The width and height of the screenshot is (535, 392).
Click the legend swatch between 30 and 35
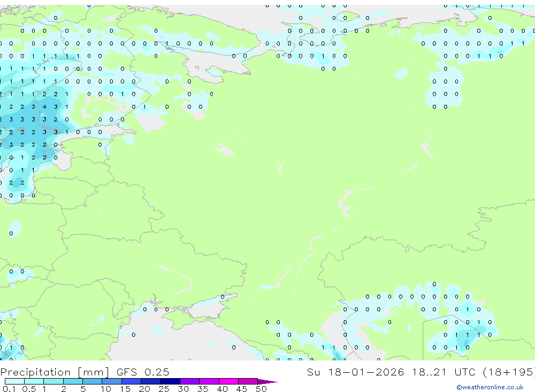click(190, 381)
